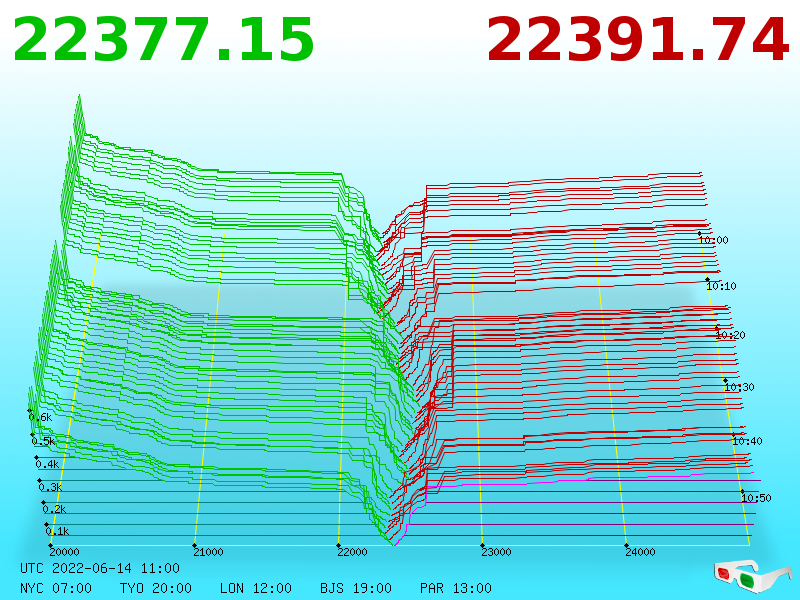Click the 3D anaglyph glasses icon
This screenshot has height=600, width=800.
tap(752, 577)
